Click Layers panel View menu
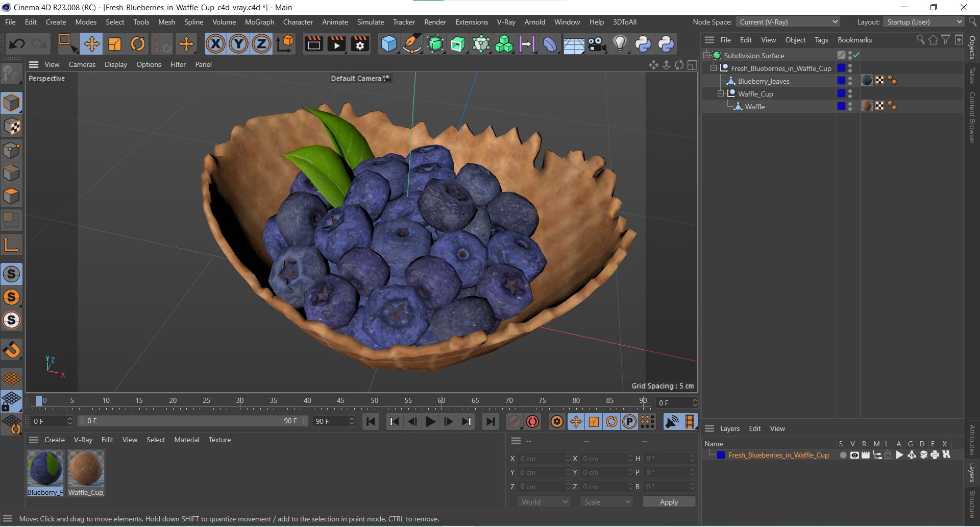This screenshot has width=980, height=527. coord(777,428)
